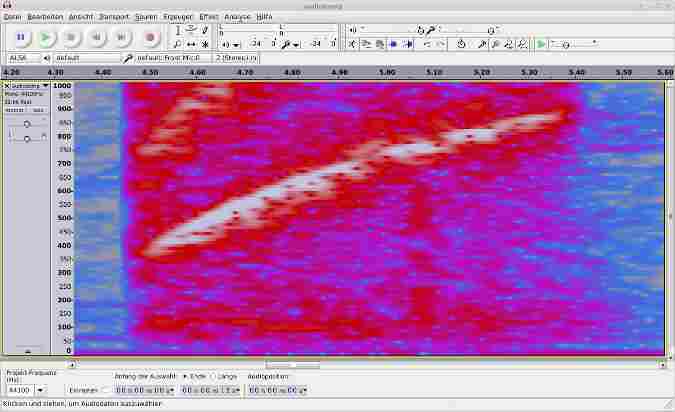This screenshot has width=675, height=412.
Task: Click the Trim audio icon
Action: click(393, 44)
